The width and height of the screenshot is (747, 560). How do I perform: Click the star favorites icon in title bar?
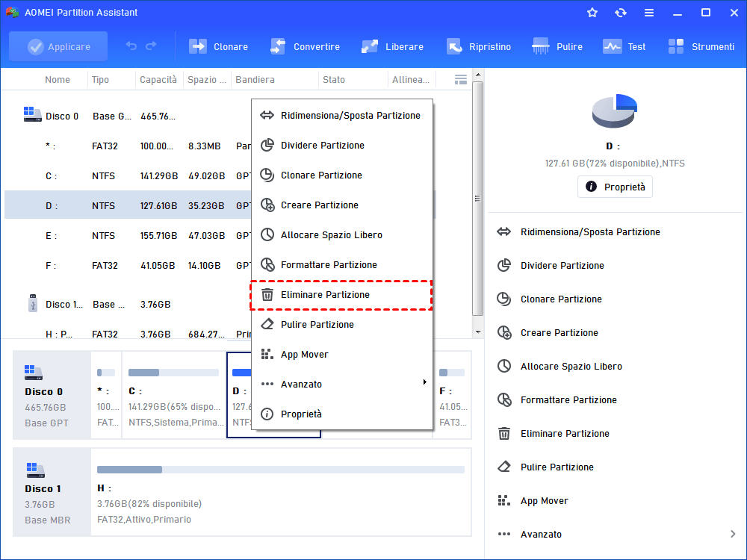click(x=592, y=13)
